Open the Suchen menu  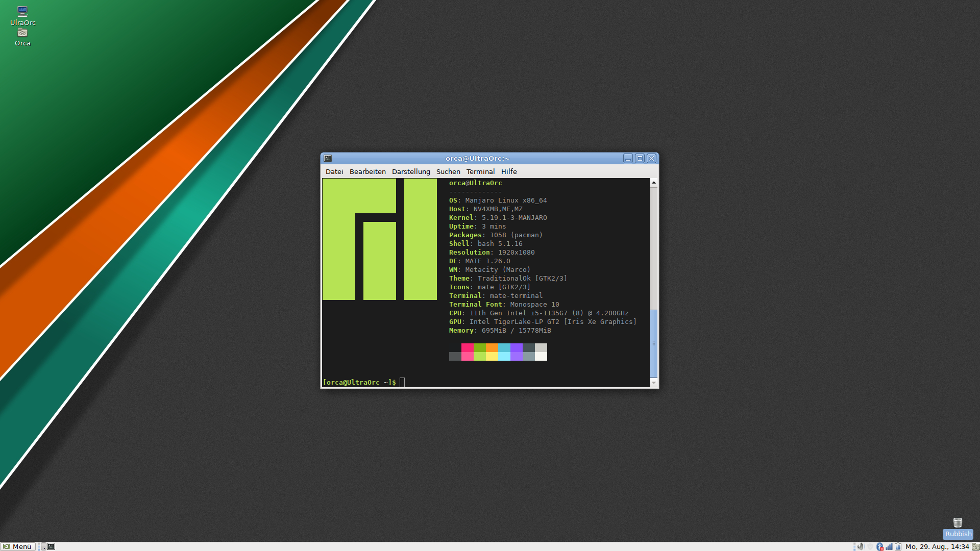point(448,171)
